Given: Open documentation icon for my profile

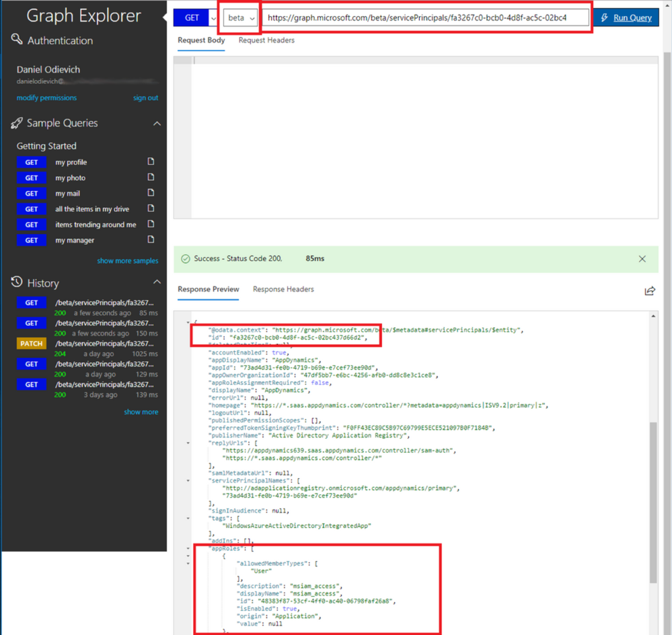Looking at the screenshot, I should (151, 161).
